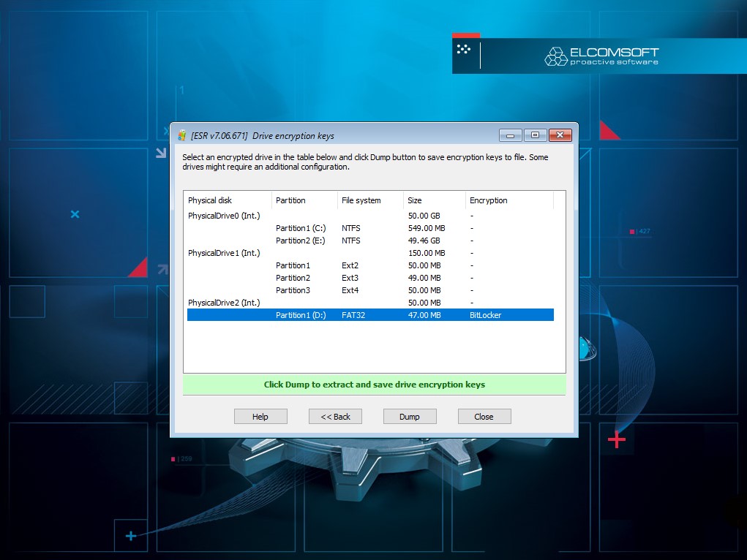
Task: Maximize the Drive encryption keys window
Action: (535, 135)
